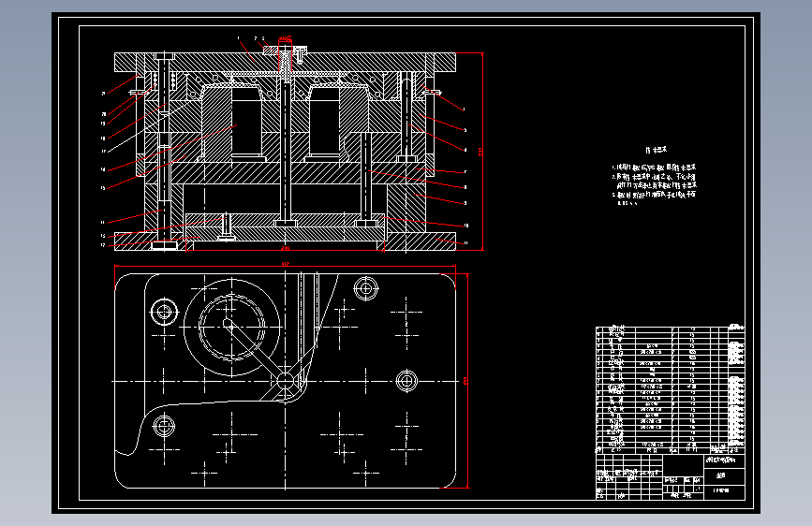This screenshot has width=812, height=526.
Task: Pick the top-center guide pin circle in plan view
Action: pos(366,288)
